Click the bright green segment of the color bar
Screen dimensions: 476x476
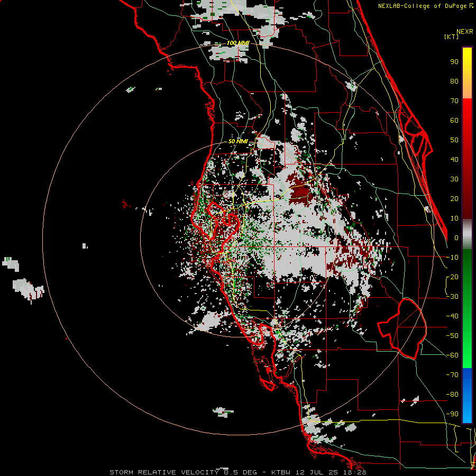[467, 343]
